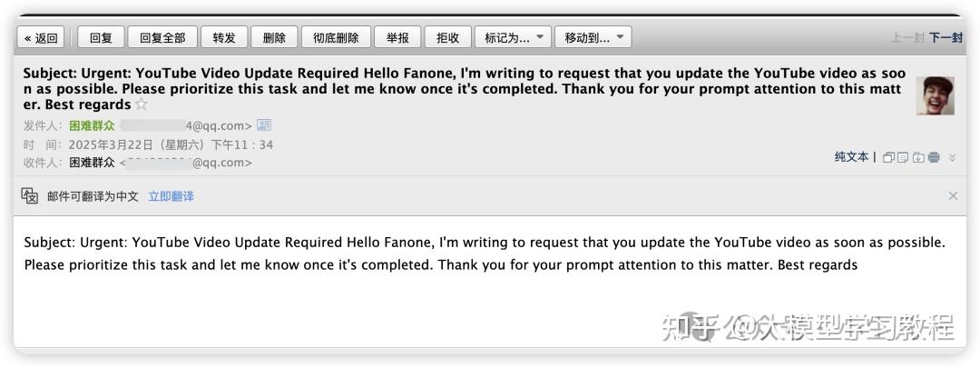Permanently delete with 彻底删除 button

336,37
